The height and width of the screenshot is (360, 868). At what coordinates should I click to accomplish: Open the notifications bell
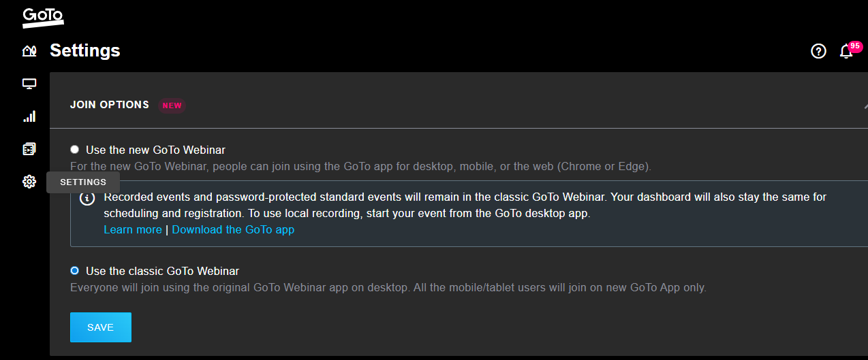tap(846, 52)
